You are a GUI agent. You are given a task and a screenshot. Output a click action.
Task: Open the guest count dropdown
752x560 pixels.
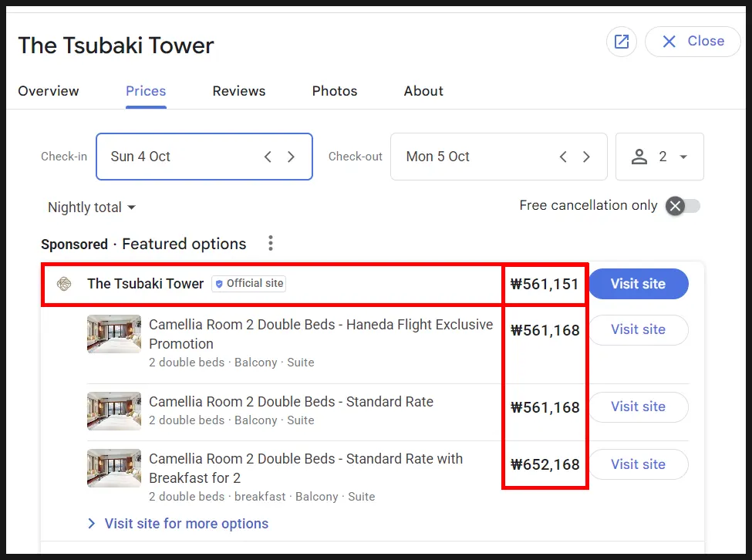[659, 157]
